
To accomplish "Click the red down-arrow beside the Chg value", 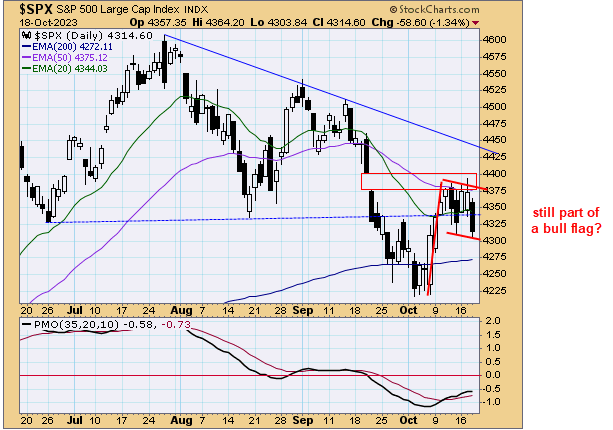I will [474, 21].
